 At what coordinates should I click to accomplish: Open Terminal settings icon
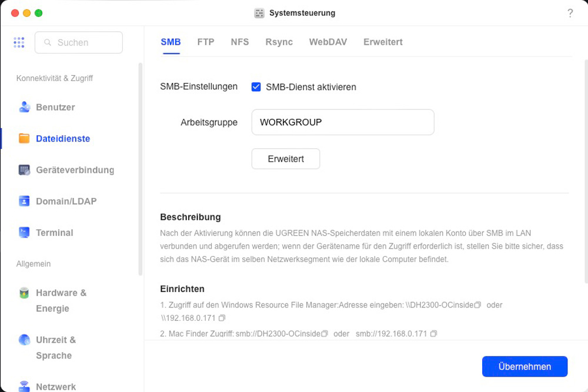coord(24,232)
